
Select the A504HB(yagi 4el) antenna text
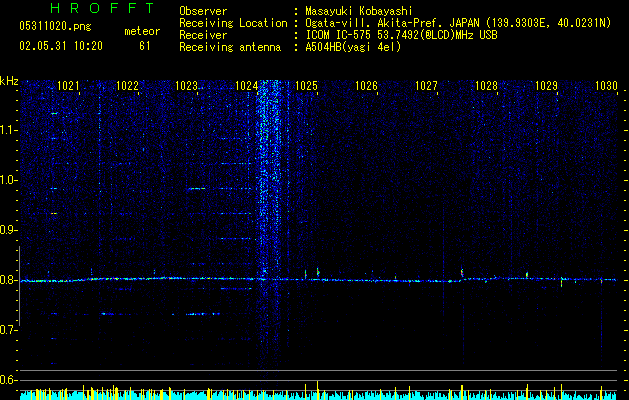point(353,47)
